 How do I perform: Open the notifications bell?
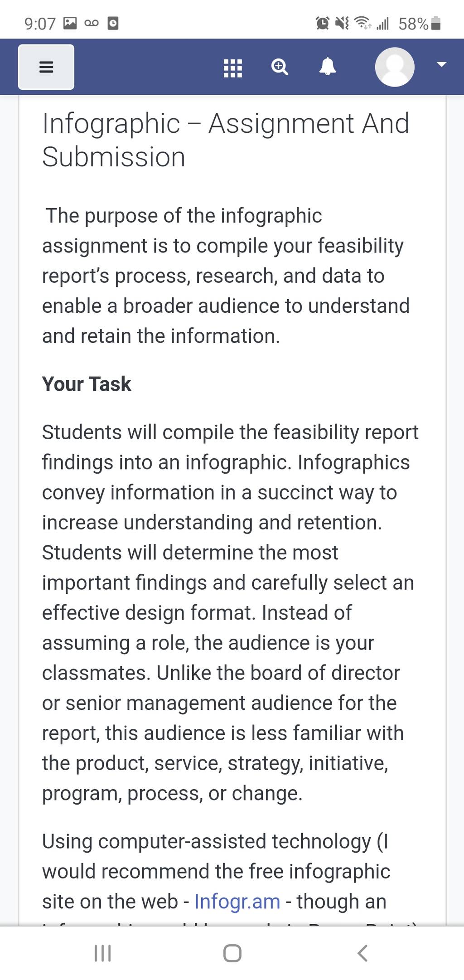coord(328,67)
